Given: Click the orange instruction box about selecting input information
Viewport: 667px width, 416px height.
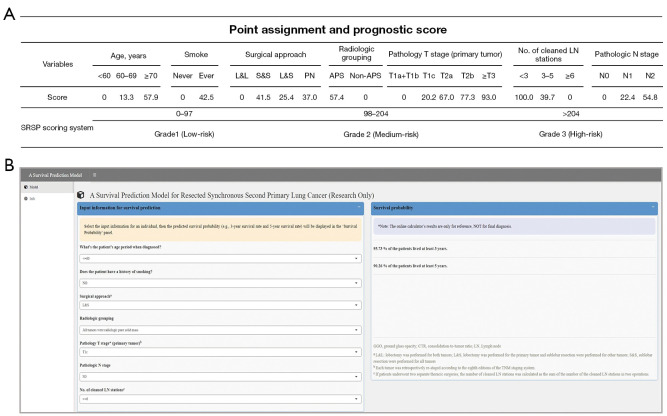Looking at the screenshot, I should point(220,230).
